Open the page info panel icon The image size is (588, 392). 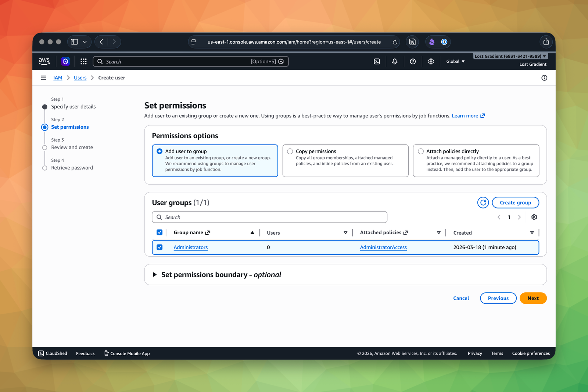pos(544,78)
